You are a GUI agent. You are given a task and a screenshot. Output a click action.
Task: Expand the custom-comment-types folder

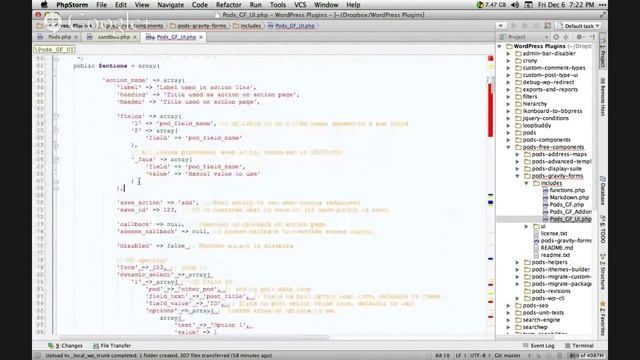[x=509, y=68]
